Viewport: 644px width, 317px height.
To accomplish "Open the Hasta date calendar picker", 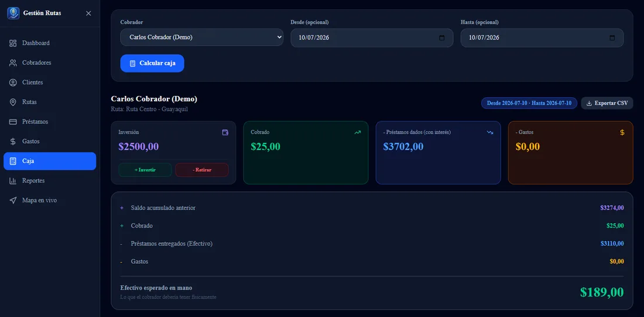I will (x=612, y=38).
